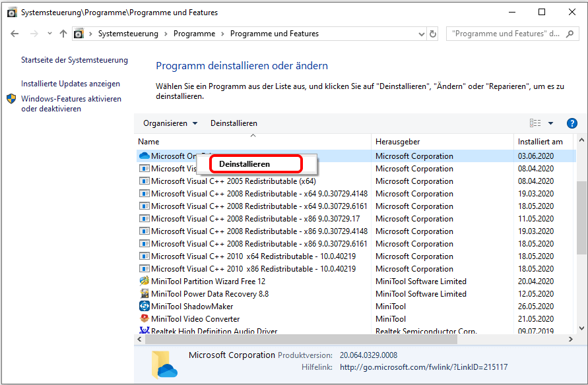Select Microsoft Visual C++ 2005 Redistributable (x64) name

click(233, 181)
